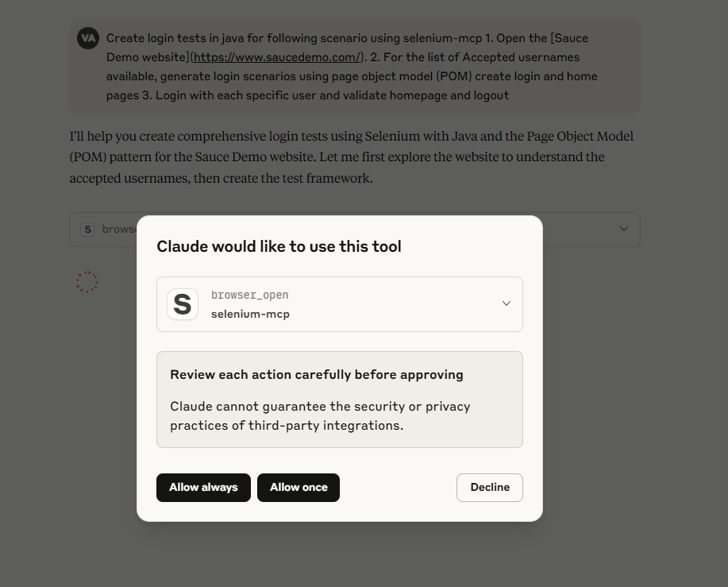Open the saucedemo.com link in user message
The height and width of the screenshot is (587, 728).
coord(277,57)
